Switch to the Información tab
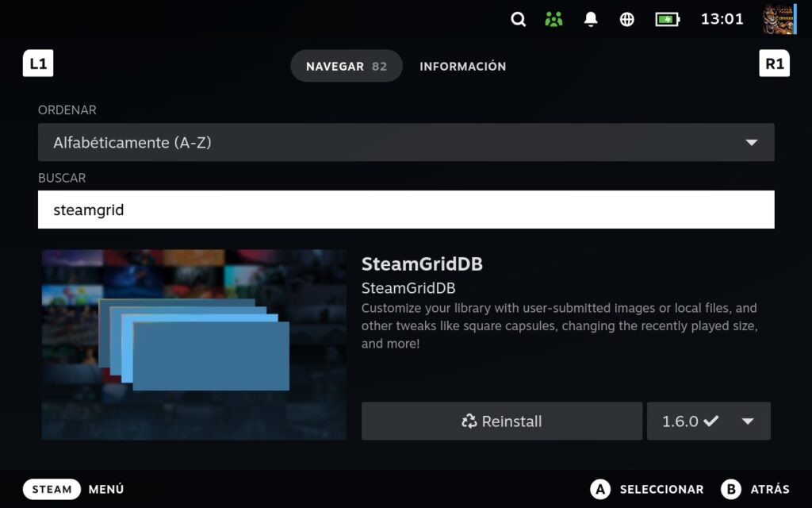 tap(462, 66)
